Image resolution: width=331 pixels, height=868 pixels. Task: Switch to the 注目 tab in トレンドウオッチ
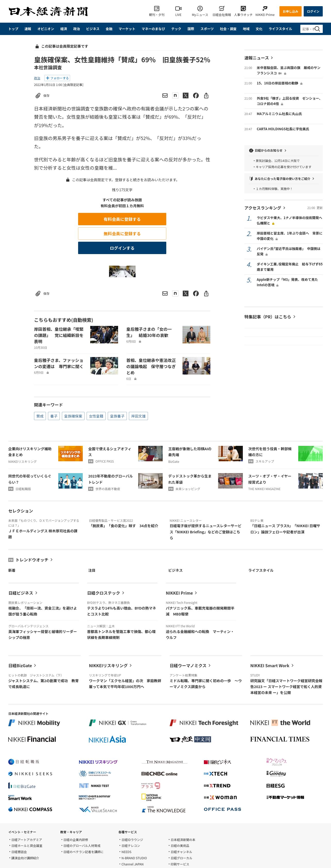pos(92,570)
